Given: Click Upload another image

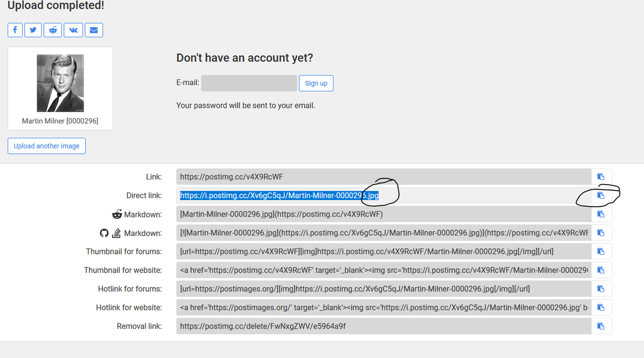Looking at the screenshot, I should [x=47, y=146].
